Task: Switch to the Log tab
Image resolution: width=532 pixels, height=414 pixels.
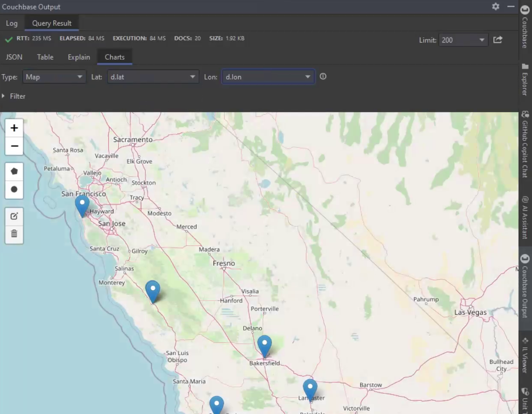Action: 12,23
